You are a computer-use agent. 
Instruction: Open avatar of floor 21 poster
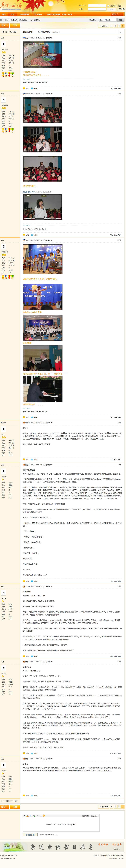pos(3,44)
